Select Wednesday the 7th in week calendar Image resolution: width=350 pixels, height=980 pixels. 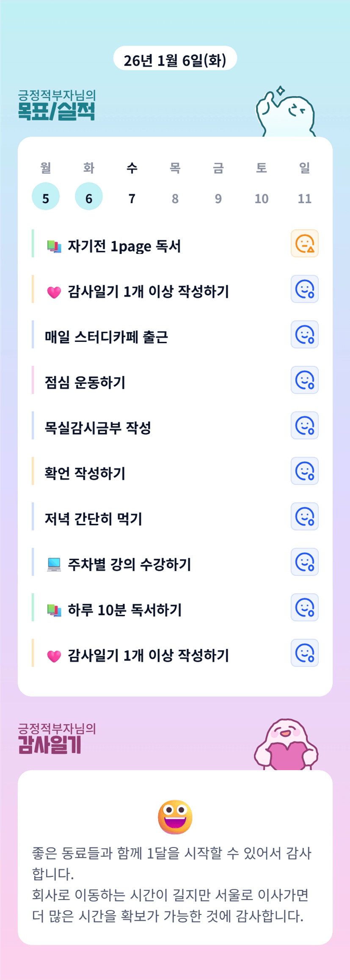[132, 198]
